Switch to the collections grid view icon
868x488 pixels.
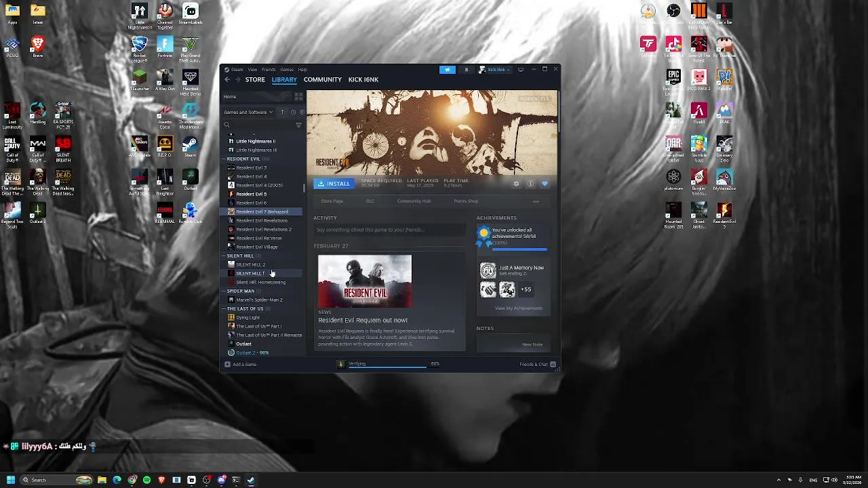(x=298, y=96)
